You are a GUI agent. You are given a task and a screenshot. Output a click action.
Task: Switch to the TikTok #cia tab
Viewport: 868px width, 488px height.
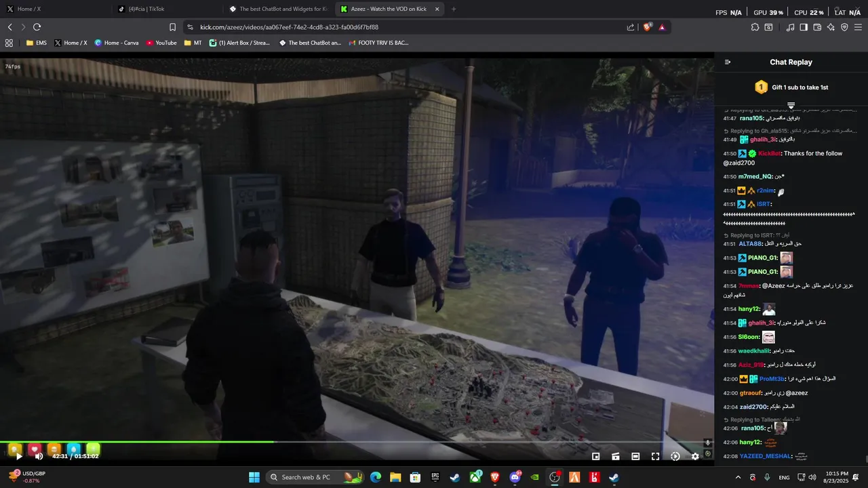click(x=166, y=9)
